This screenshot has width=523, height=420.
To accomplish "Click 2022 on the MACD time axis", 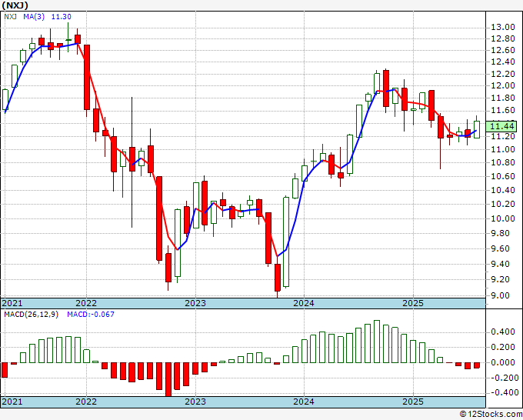I will click(86, 402).
